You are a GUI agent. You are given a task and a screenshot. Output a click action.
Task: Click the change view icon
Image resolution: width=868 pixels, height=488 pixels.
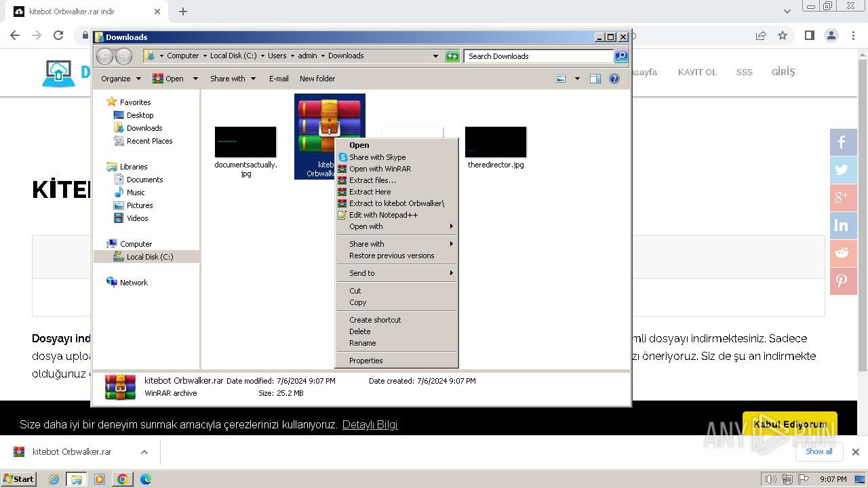pyautogui.click(x=561, y=79)
